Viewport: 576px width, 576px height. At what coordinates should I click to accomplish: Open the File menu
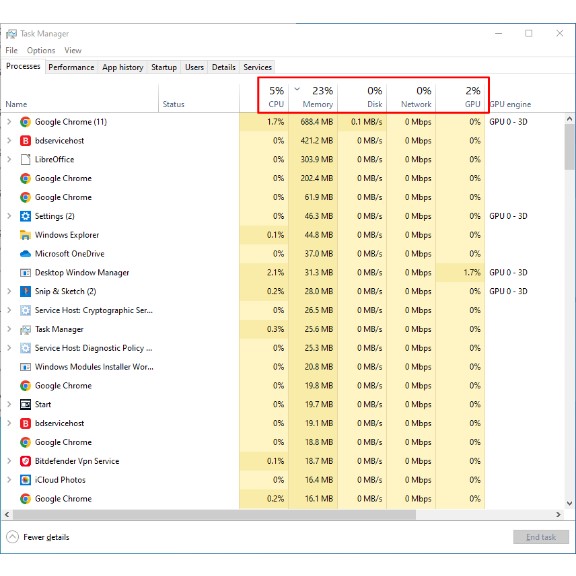pyautogui.click(x=11, y=50)
